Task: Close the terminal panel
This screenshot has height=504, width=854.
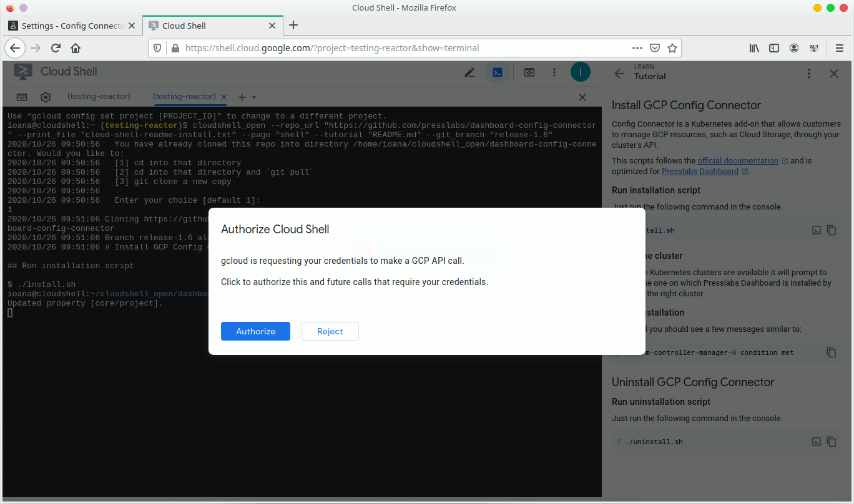Action: click(x=582, y=97)
